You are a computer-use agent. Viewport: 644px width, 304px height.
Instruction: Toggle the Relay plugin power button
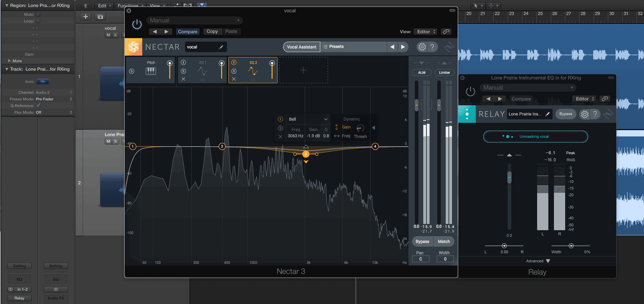470,91
